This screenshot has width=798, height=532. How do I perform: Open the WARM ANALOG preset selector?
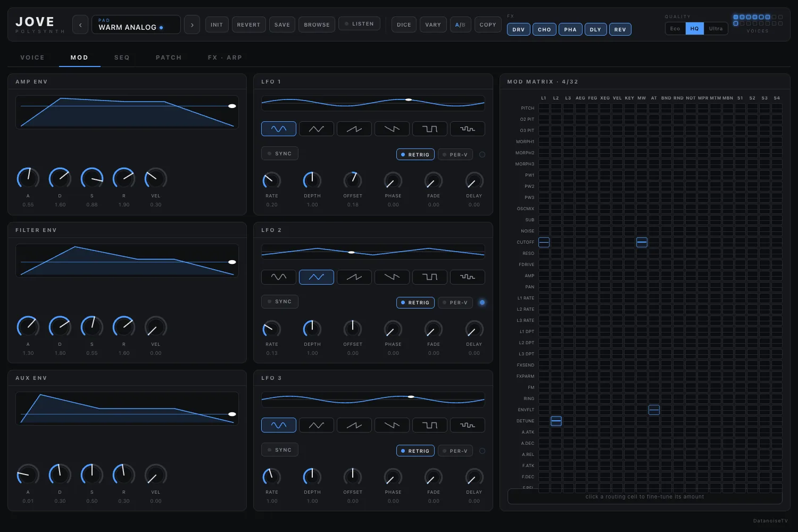[x=136, y=24]
